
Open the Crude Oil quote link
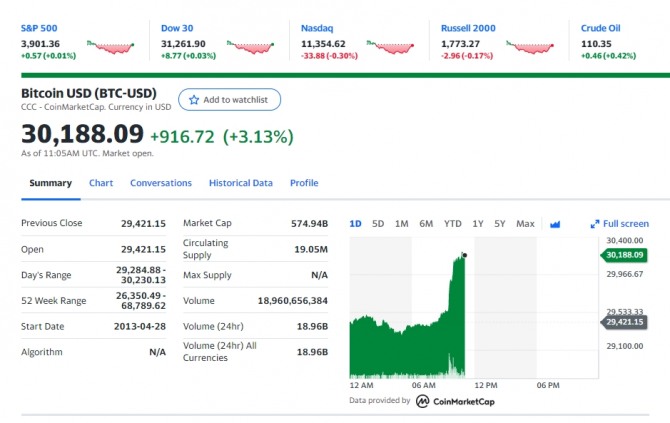pos(600,28)
